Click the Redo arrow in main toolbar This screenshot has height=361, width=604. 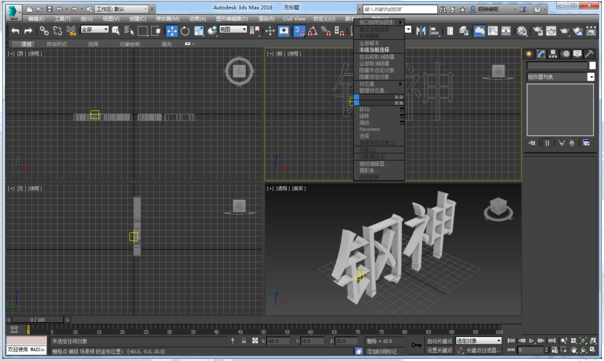click(x=28, y=31)
